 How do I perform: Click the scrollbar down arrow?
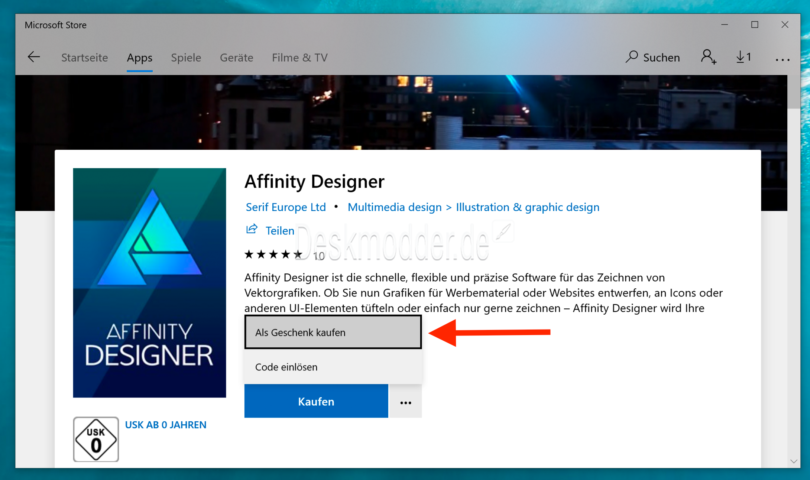793,461
